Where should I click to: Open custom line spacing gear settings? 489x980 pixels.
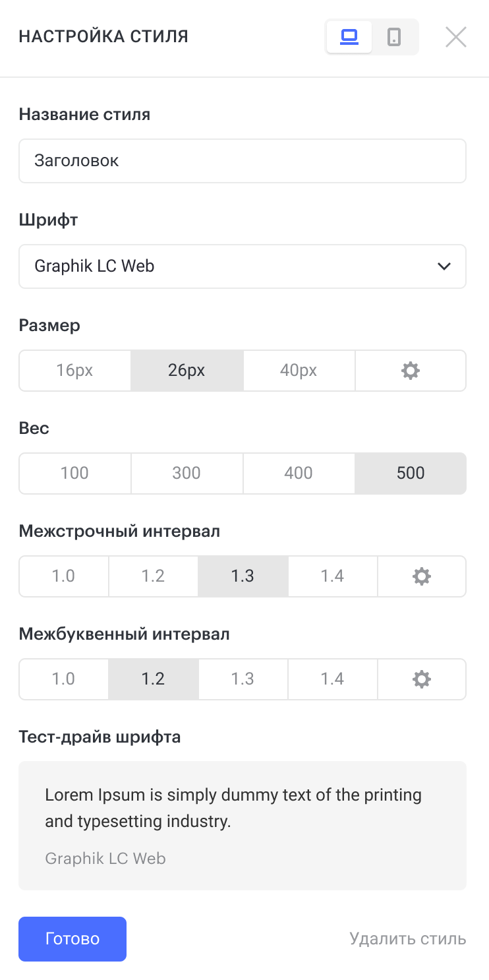point(421,576)
